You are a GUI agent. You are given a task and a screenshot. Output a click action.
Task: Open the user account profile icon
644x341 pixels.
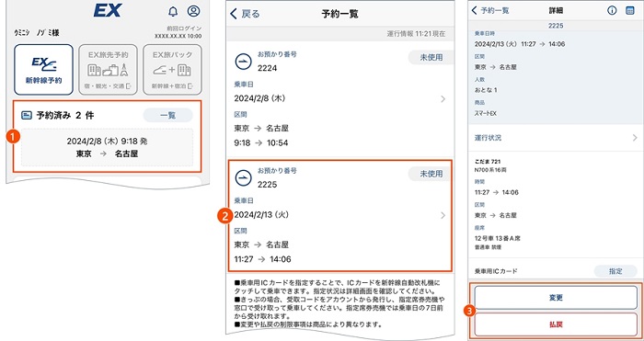pos(193,11)
